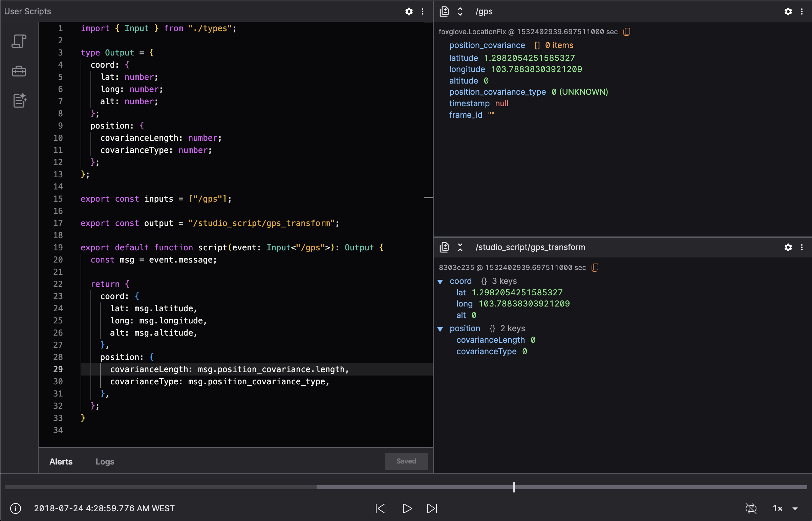Click line number 15 in editor gutter
Viewport: 812px width, 521px height.
[58, 199]
